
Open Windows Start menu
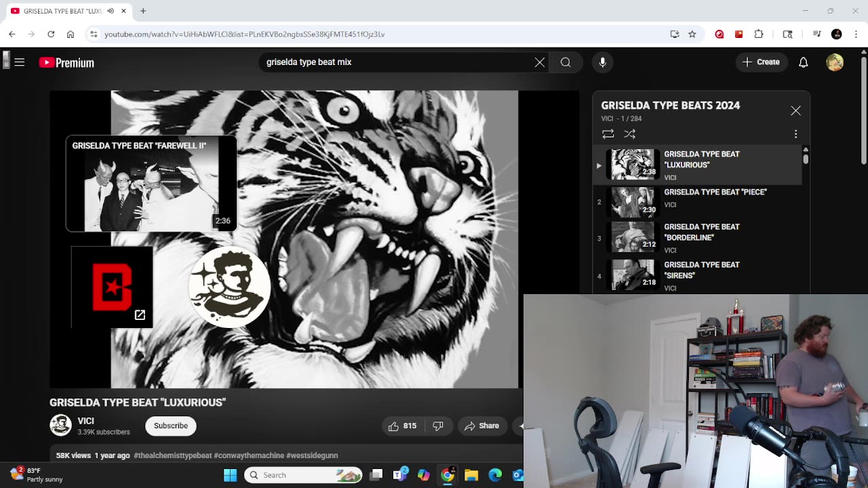coord(231,475)
